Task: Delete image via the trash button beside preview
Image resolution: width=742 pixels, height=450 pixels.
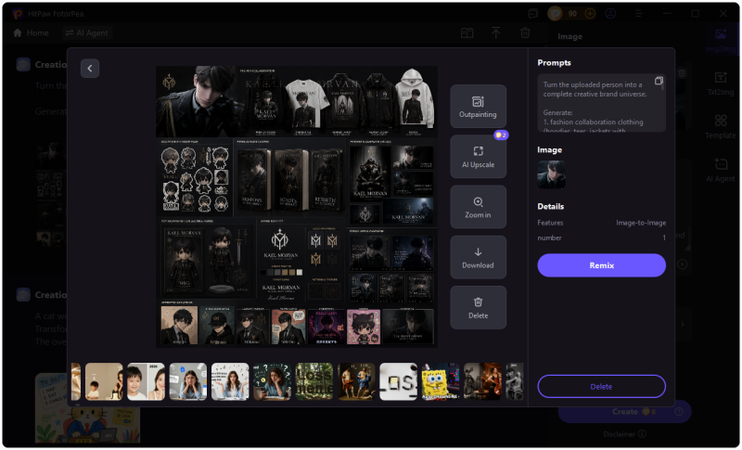Action: coord(478,308)
